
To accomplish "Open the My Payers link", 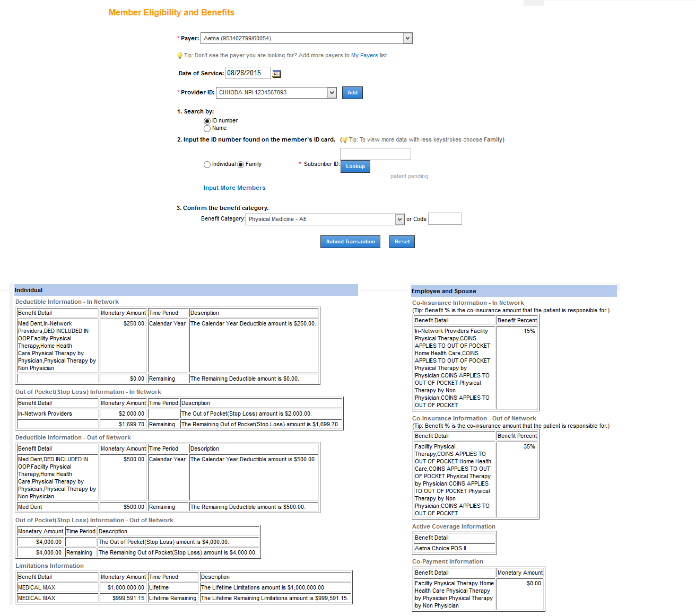I will [x=364, y=55].
